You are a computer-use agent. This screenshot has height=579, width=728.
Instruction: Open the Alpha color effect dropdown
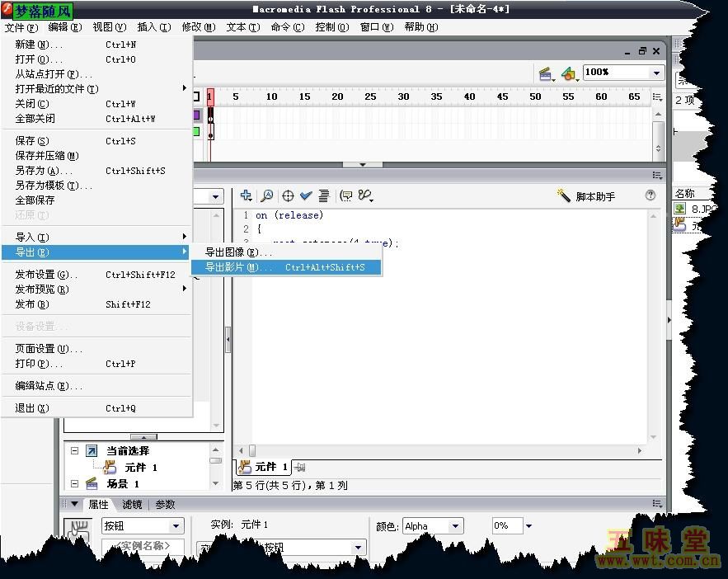[454, 526]
